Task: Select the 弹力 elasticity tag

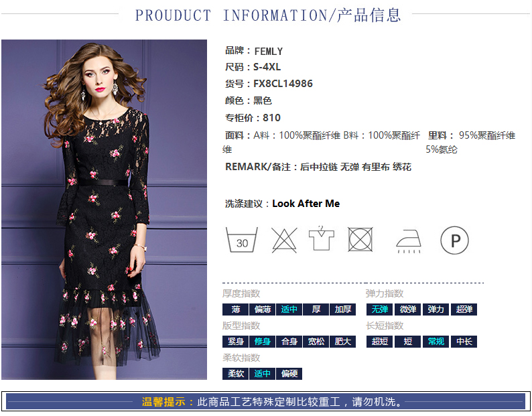Action: [x=436, y=309]
